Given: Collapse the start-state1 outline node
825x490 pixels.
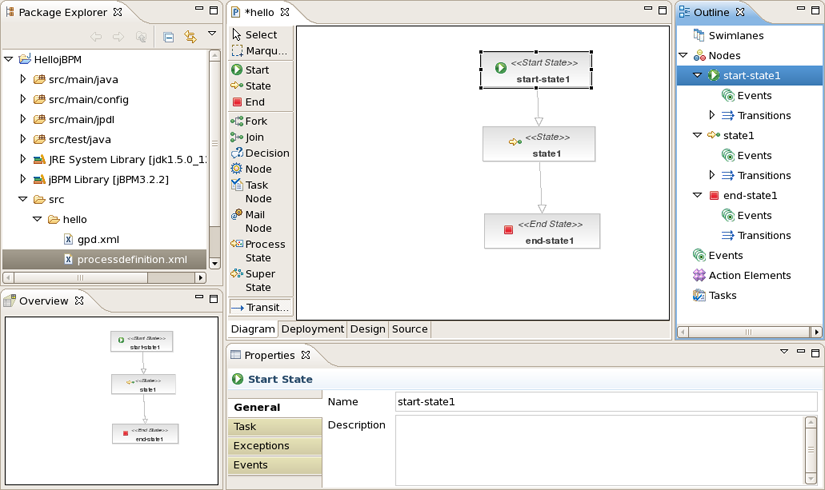Looking at the screenshot, I should tap(698, 76).
